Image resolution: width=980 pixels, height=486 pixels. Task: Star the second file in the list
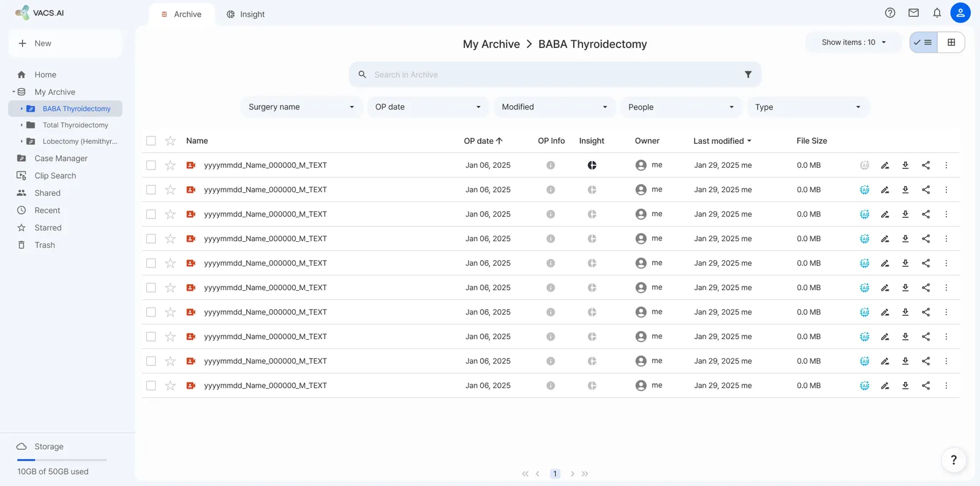[x=170, y=190]
